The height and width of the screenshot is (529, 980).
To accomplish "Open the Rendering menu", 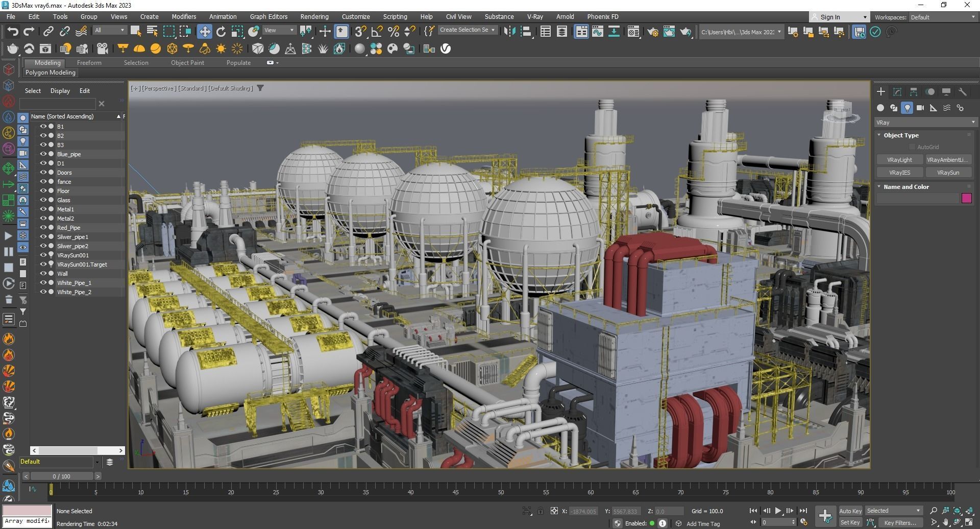I will 314,17.
